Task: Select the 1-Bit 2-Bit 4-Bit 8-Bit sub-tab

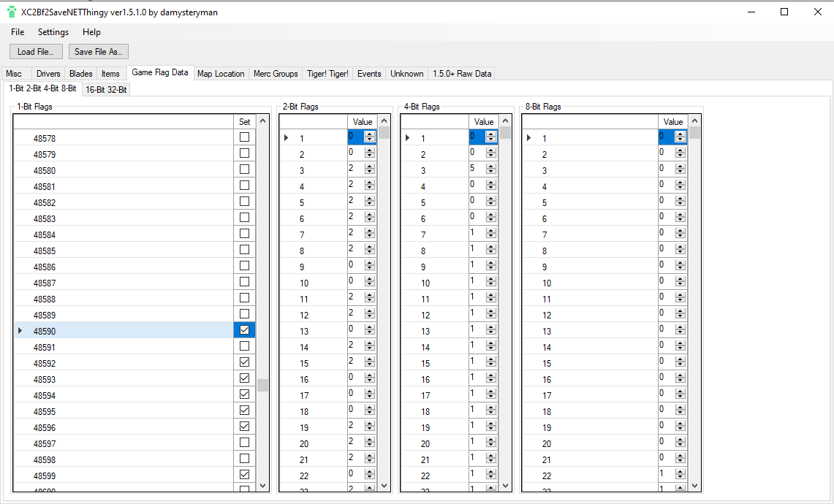Action: click(x=42, y=88)
